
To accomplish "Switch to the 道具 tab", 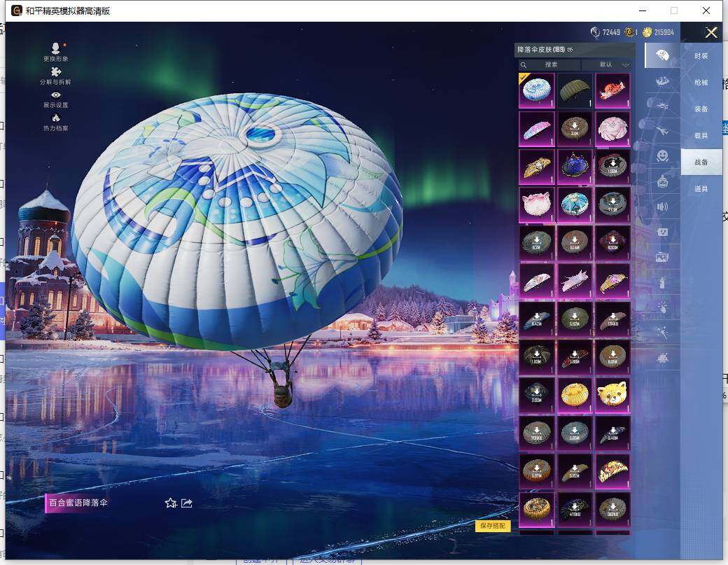I will pos(701,188).
